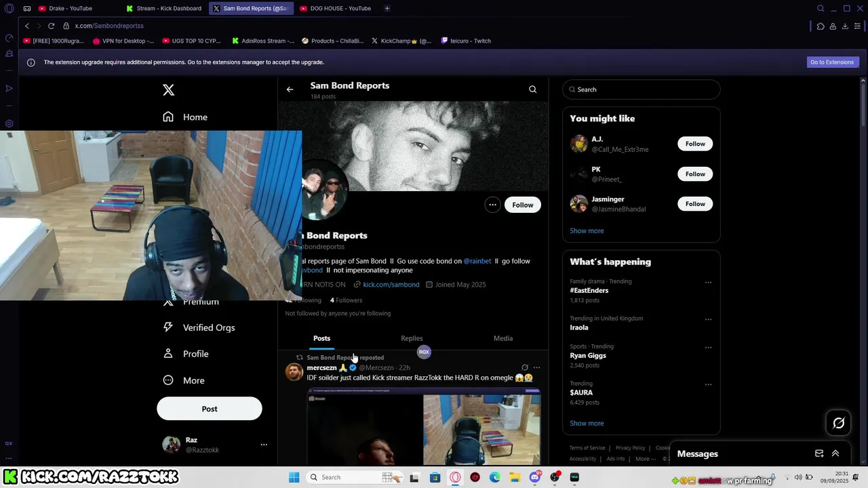The width and height of the screenshot is (868, 488).
Task: Open the mercsezn post video thumbnail
Action: click(x=424, y=426)
